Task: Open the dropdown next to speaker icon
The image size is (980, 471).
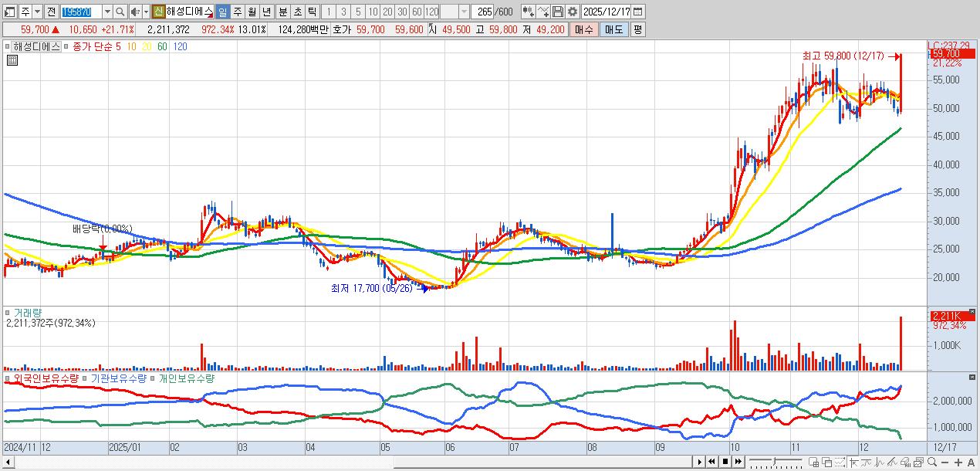Action: (146, 12)
